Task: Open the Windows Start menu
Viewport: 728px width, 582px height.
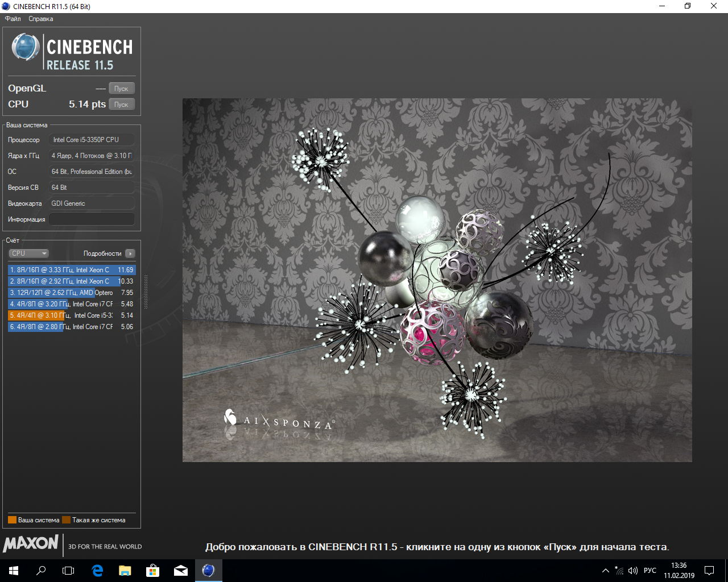Action: point(14,571)
